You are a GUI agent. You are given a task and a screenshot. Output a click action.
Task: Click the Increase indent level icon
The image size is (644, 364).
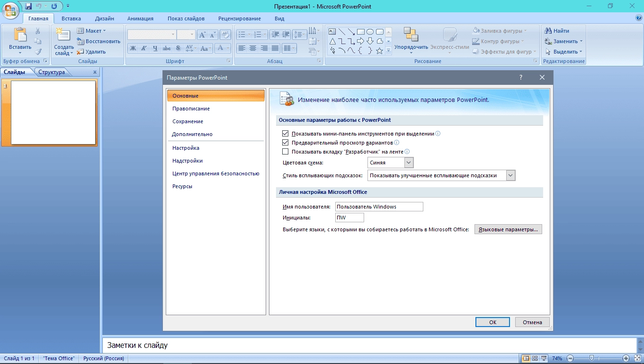tap(286, 35)
